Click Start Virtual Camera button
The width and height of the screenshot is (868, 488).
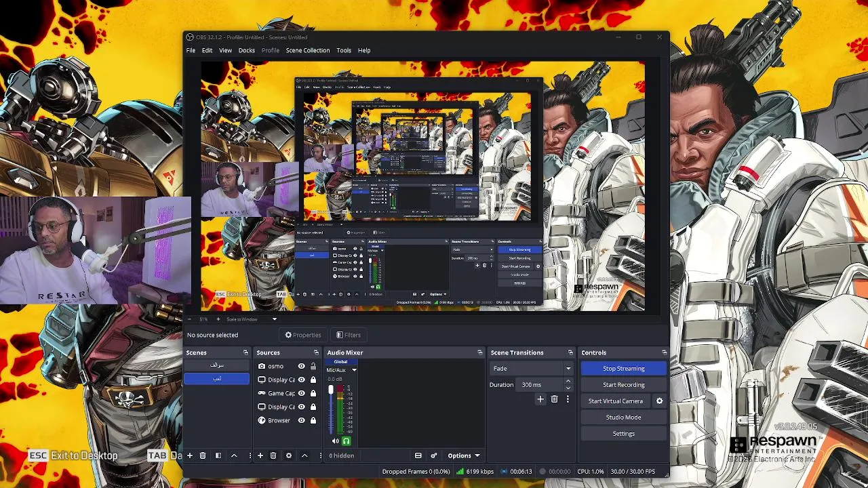pyautogui.click(x=616, y=401)
